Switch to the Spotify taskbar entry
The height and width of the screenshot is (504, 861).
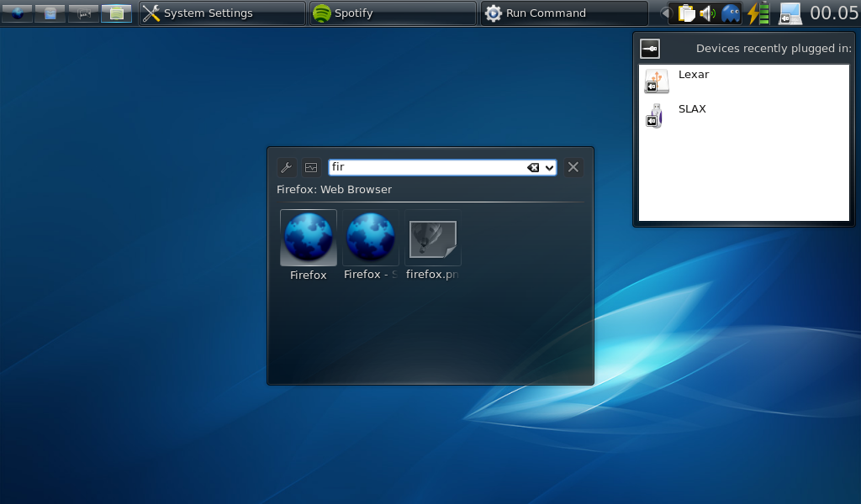pos(392,13)
